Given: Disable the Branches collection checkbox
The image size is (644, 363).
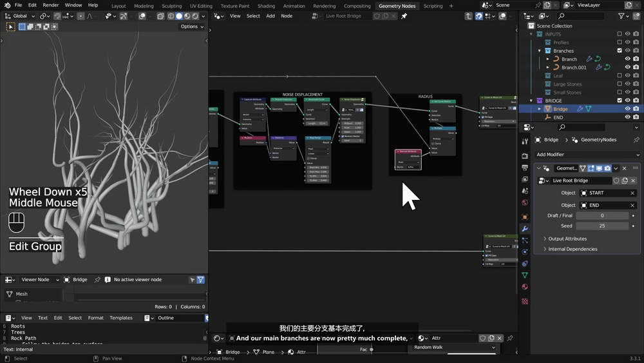Looking at the screenshot, I should tap(620, 50).
